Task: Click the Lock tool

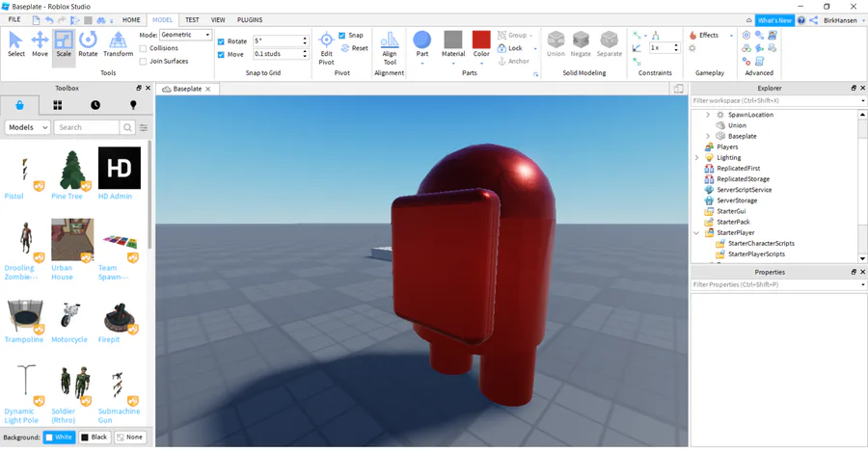Action: [510, 48]
